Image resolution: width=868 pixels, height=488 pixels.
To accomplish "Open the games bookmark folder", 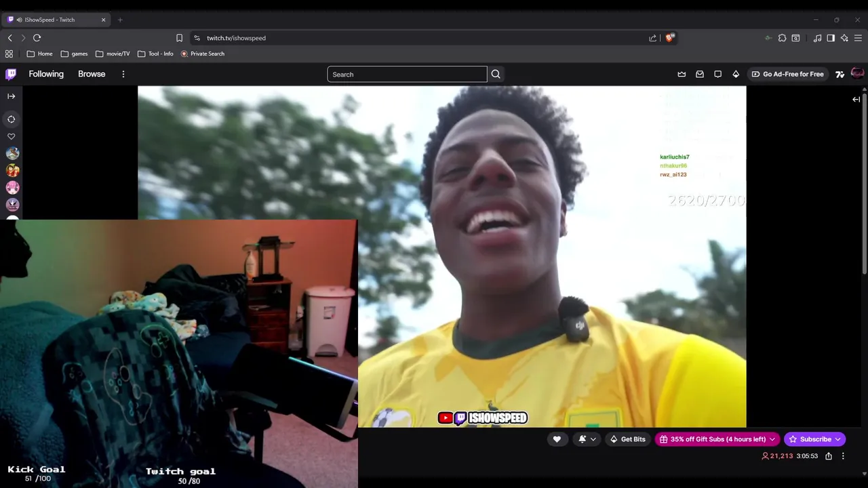I will pos(74,54).
